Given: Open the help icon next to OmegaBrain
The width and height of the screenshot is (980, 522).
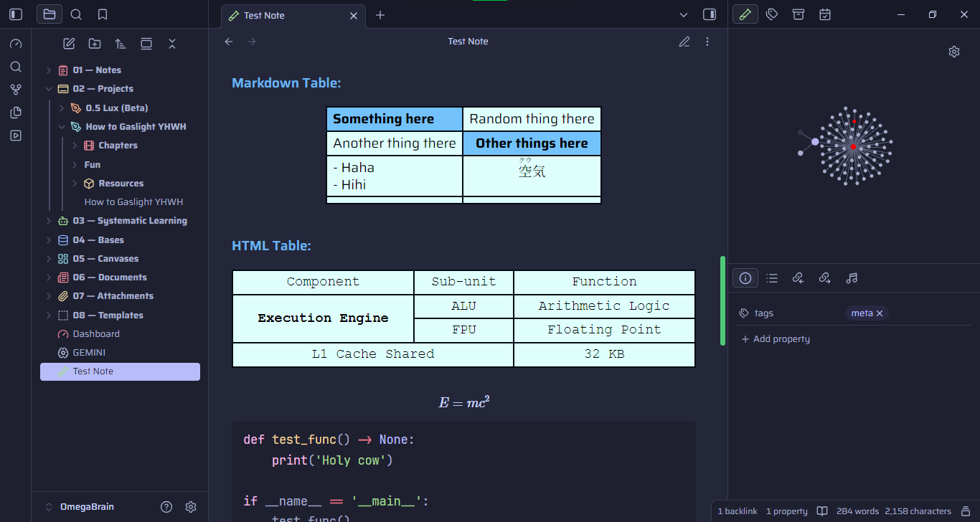Looking at the screenshot, I should click(166, 507).
